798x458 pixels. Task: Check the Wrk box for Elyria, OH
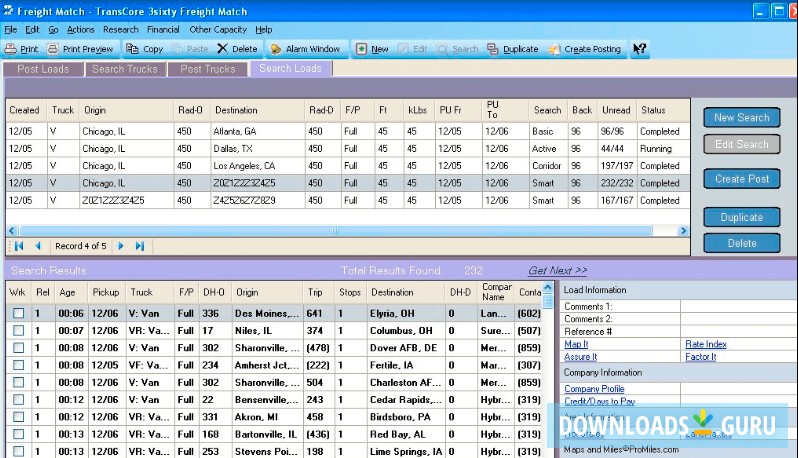[x=18, y=313]
